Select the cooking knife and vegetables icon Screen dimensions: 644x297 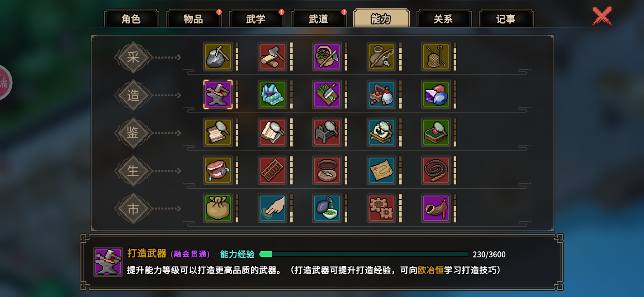[327, 95]
